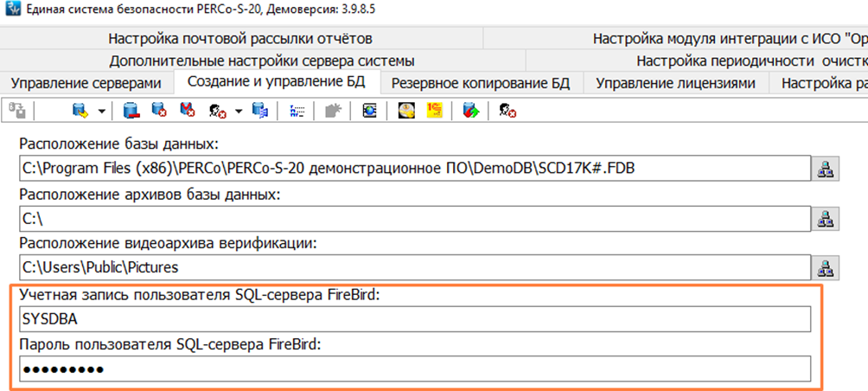Click the database open icon with yellow arrow
The image size is (868, 391).
81,111
